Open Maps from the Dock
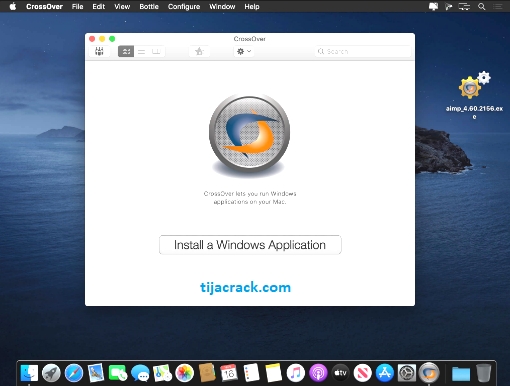This screenshot has width=510, height=386. tap(162, 373)
